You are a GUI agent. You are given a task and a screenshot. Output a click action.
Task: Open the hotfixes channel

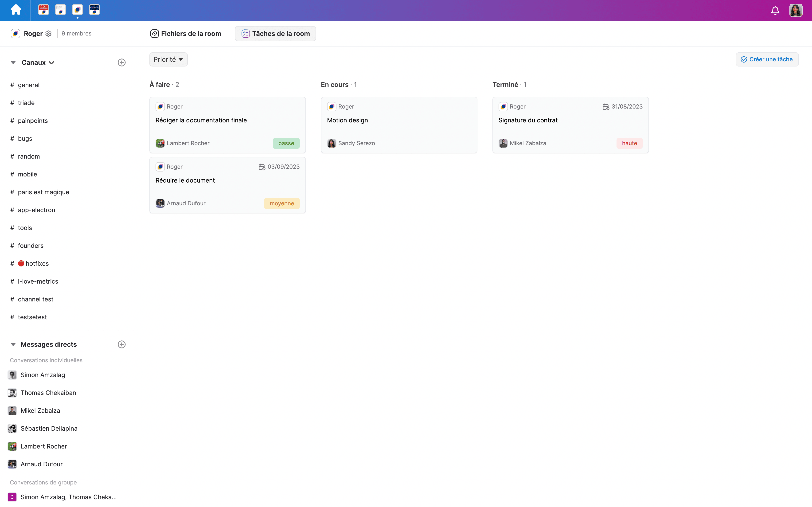[37, 264]
